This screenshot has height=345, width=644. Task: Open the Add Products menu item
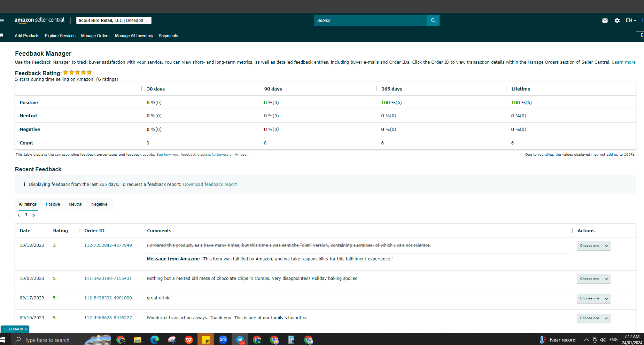[27, 36]
